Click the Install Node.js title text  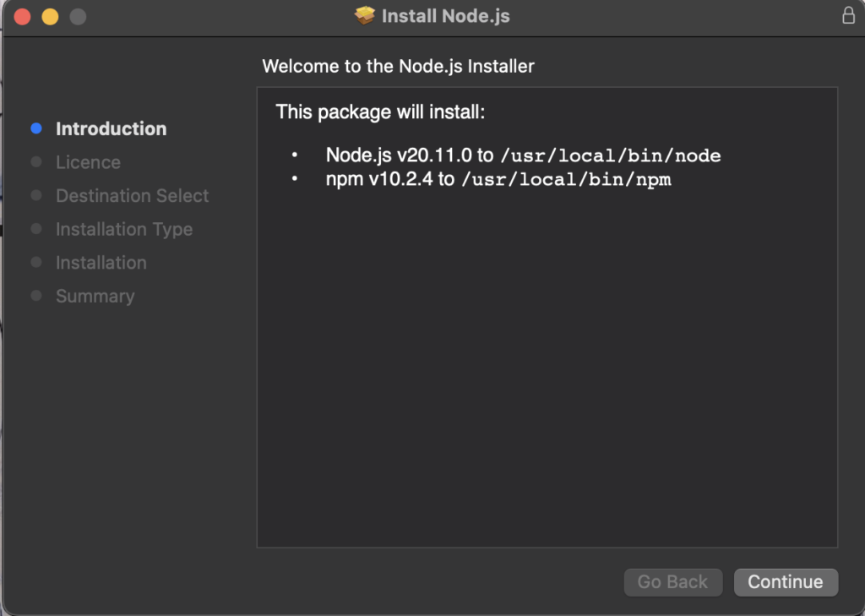[447, 14]
